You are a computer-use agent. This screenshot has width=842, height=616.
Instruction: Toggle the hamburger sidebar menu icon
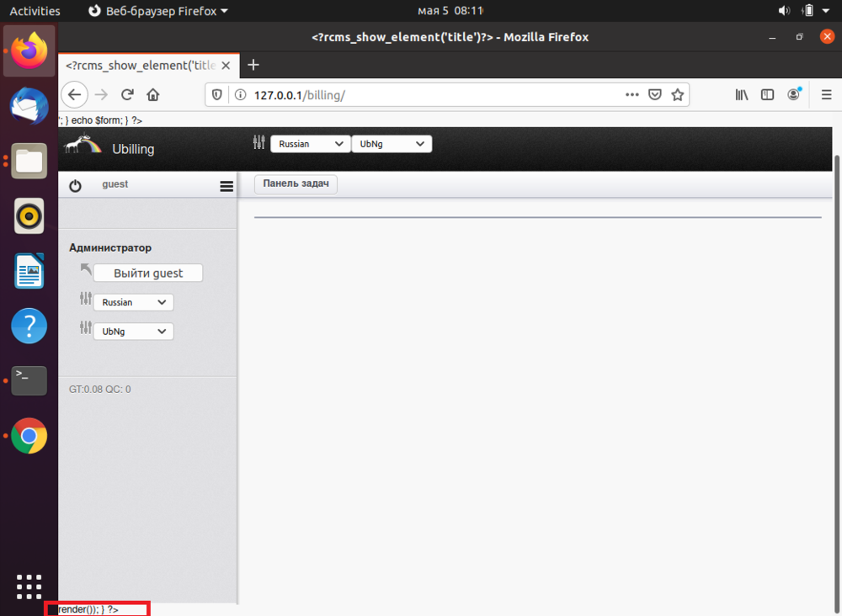tap(226, 186)
